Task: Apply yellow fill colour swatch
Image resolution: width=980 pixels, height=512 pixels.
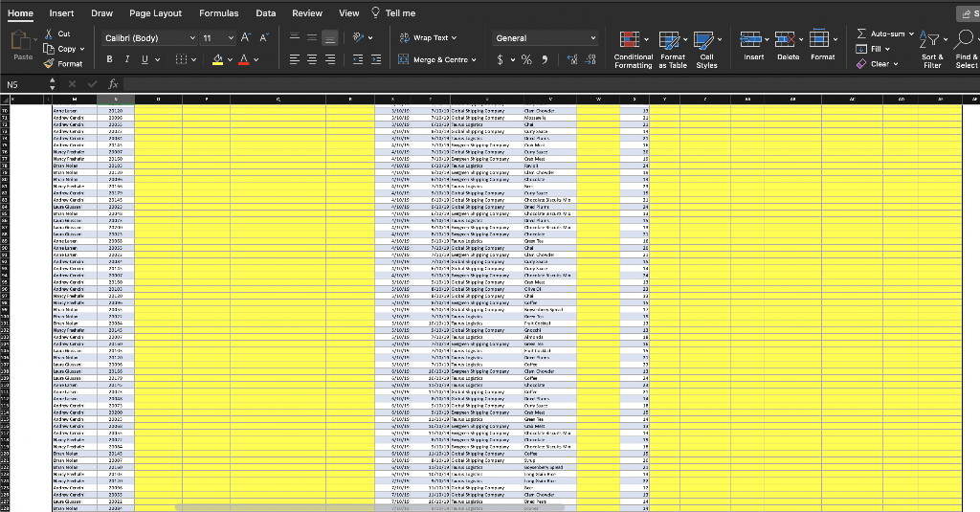Action: coord(217,59)
